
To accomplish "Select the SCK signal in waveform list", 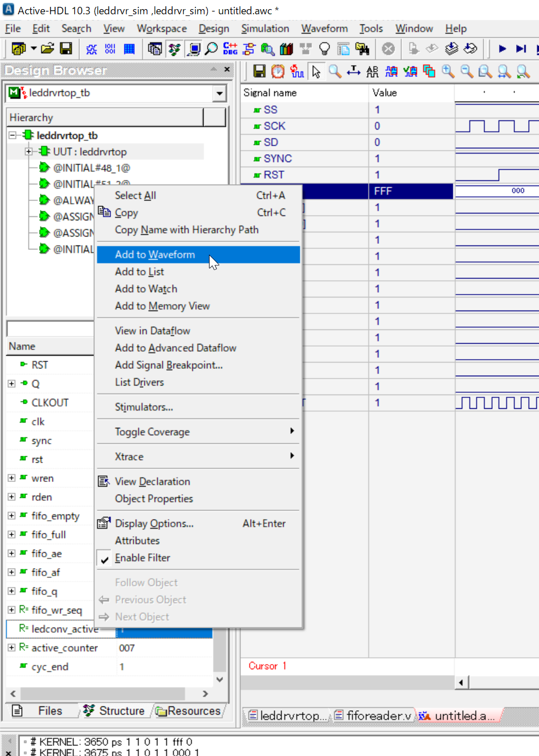I will [x=274, y=126].
